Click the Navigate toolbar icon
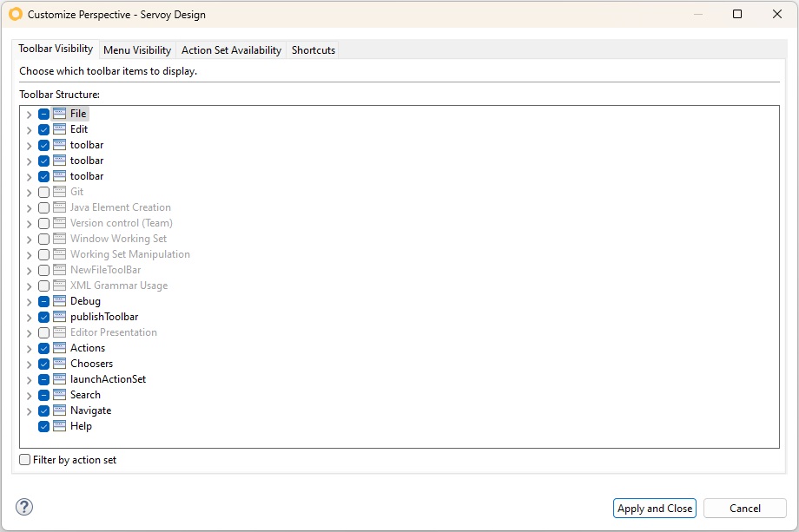This screenshot has height=532, width=799. (x=59, y=410)
